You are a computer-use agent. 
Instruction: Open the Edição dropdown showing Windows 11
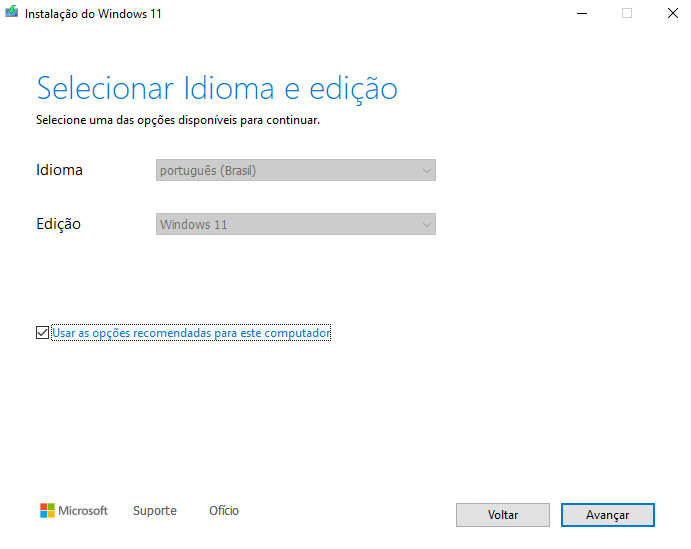point(296,224)
